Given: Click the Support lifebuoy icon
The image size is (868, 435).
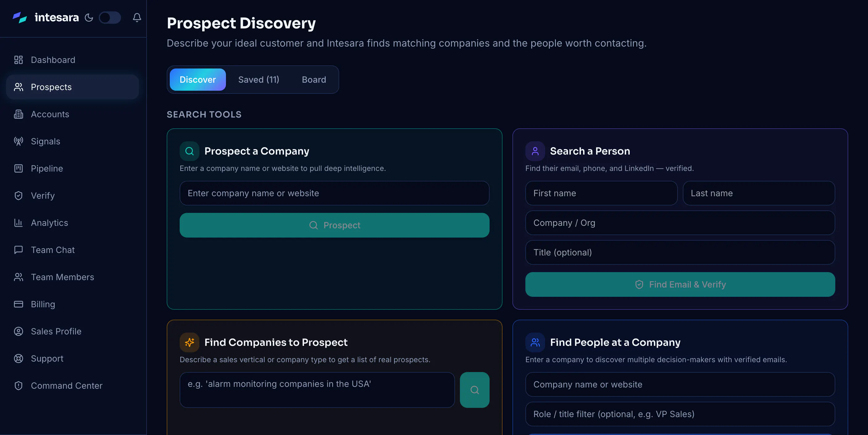Looking at the screenshot, I should [x=19, y=358].
